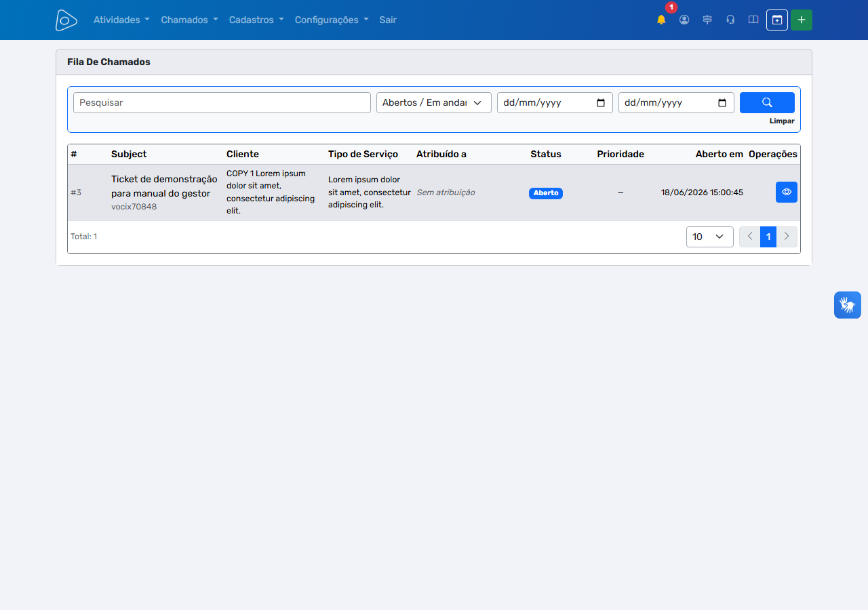Click the COPY 1 Lorem ipsum client cell
This screenshot has width=868, height=610.
point(271,192)
